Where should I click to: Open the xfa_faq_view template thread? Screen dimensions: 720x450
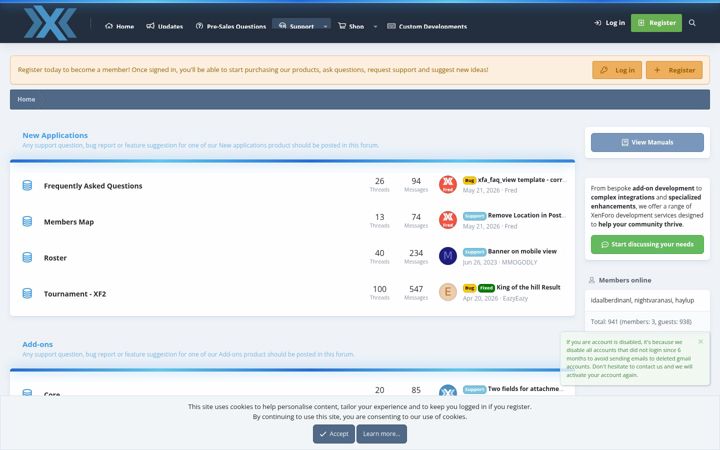point(522,180)
